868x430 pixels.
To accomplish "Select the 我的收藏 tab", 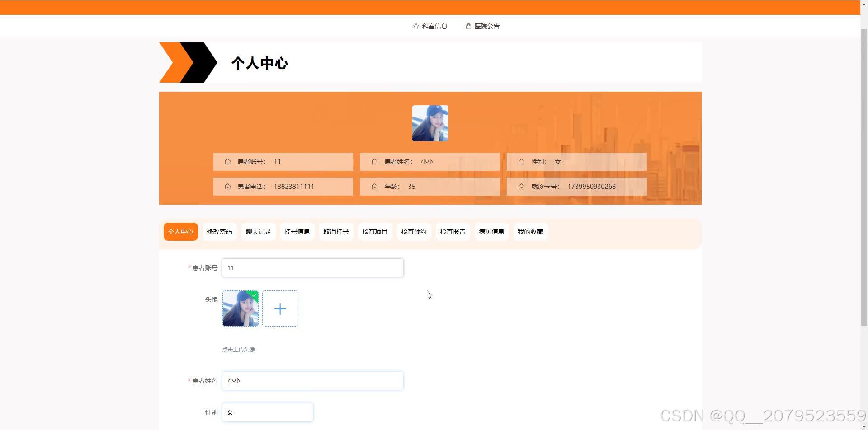I will (530, 231).
